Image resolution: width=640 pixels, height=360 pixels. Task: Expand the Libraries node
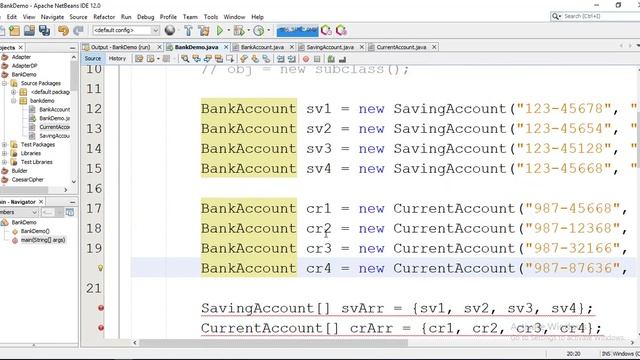coord(4,153)
